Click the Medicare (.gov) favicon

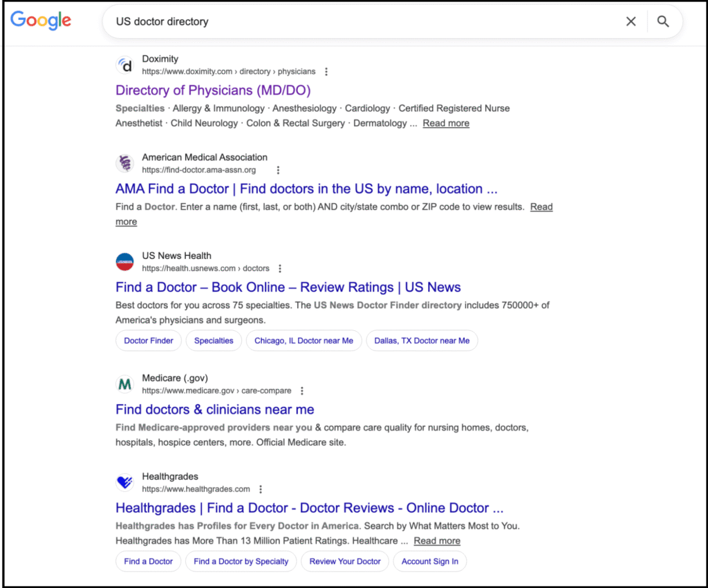[125, 384]
